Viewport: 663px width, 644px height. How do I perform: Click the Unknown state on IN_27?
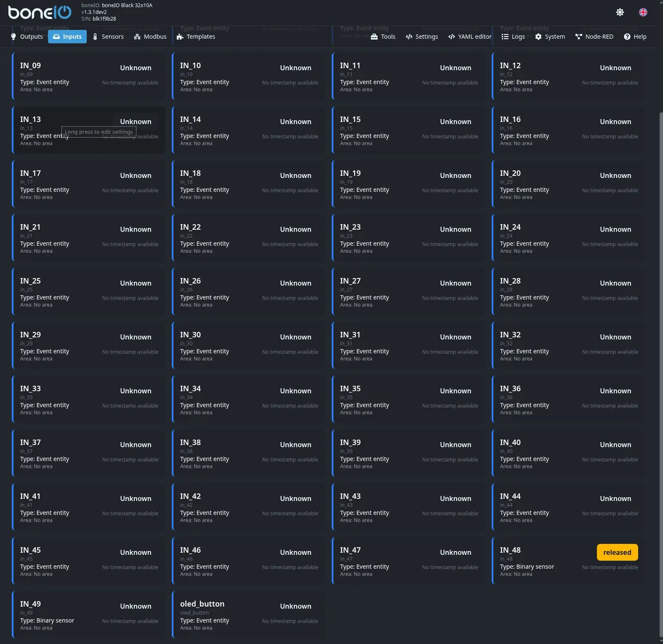pyautogui.click(x=455, y=283)
